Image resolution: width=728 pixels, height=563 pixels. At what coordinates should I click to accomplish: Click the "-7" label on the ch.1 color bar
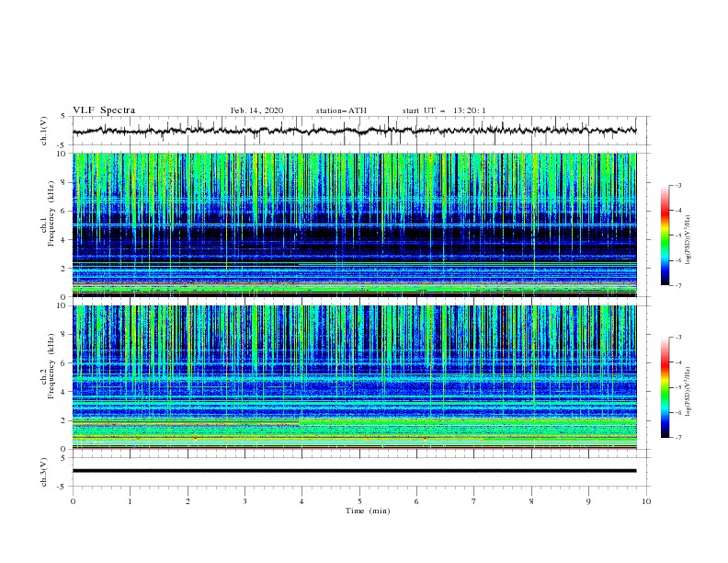(677, 285)
